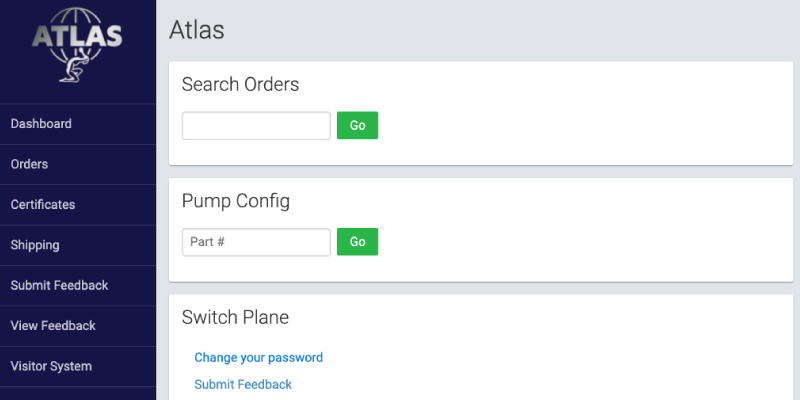Navigate to Visitor System
Screen dimensions: 800x400
click(x=78, y=366)
